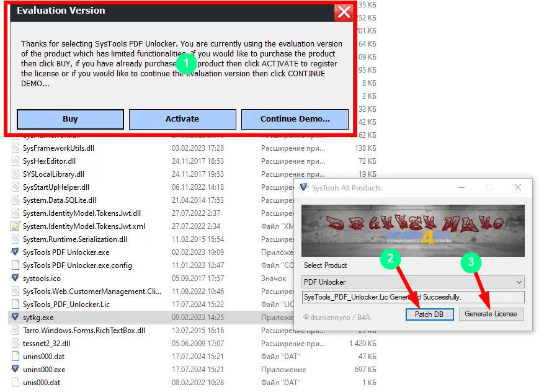Image resolution: width=539 pixels, height=392 pixels.
Task: Select System.IdentityModel.Tokens.Jwt.xml file icon
Action: click(16, 226)
